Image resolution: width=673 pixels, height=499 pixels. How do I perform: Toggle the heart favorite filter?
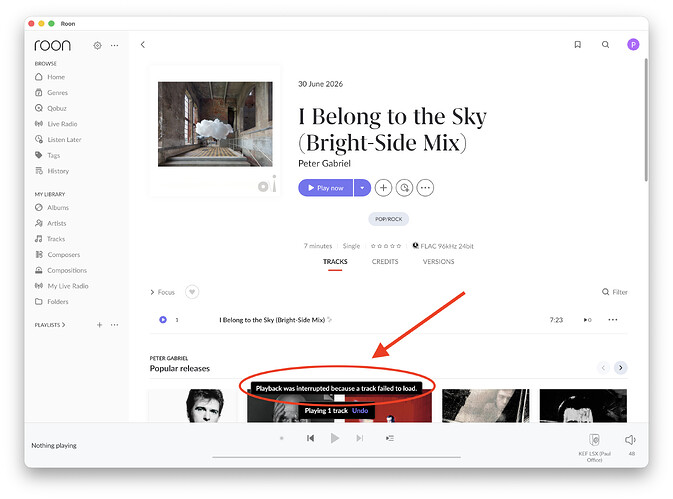pyautogui.click(x=192, y=292)
